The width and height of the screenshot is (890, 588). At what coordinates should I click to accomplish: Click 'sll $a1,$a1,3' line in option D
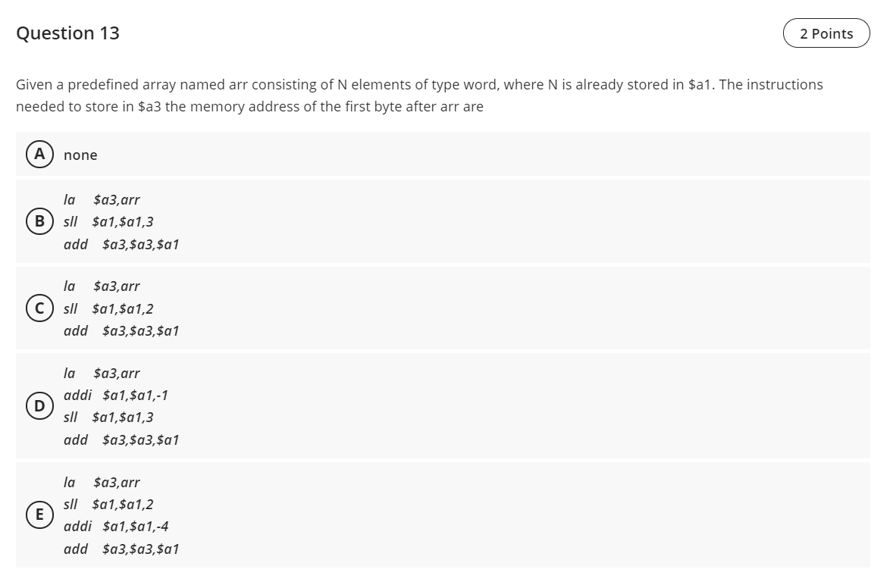[x=108, y=418]
